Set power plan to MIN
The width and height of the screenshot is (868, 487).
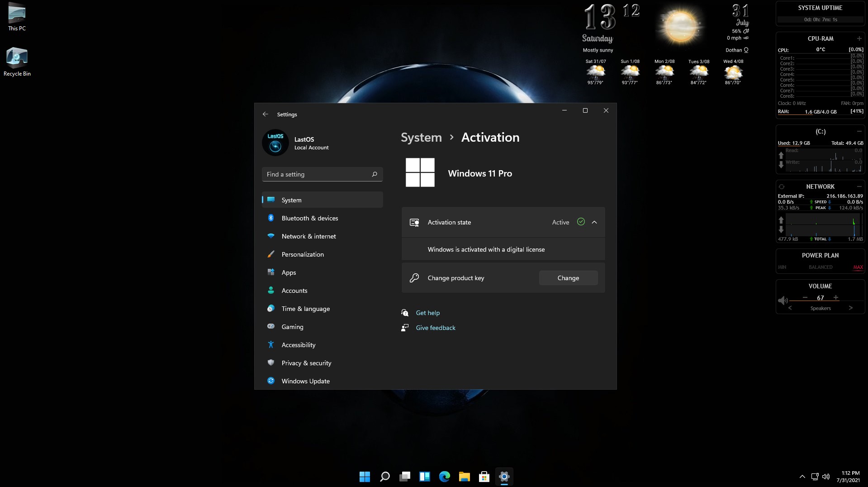pyautogui.click(x=782, y=267)
